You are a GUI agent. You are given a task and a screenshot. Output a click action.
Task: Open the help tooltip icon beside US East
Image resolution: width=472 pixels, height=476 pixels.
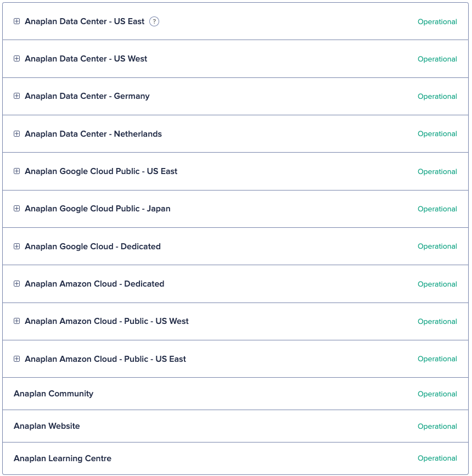tap(154, 21)
